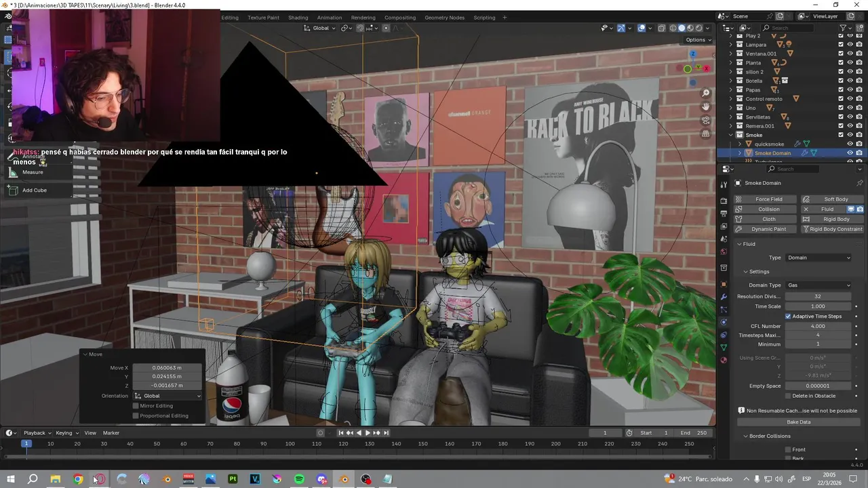Open the Output properties tab icon
This screenshot has width=868, height=488.
coord(724,213)
